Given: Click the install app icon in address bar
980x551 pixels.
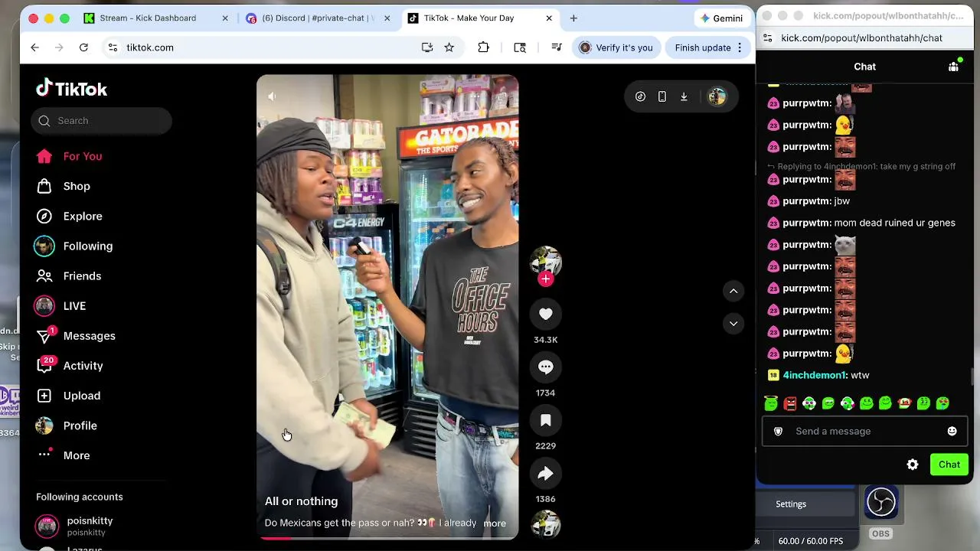Looking at the screenshot, I should click(427, 47).
